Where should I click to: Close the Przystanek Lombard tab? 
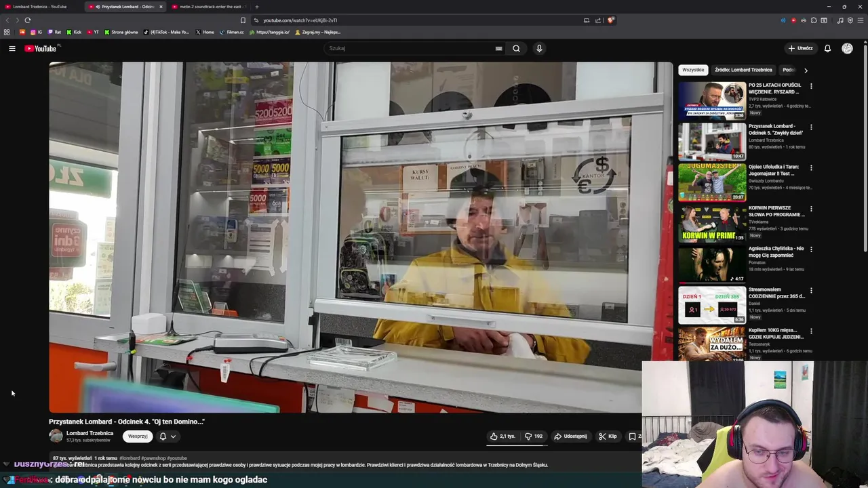pos(161,7)
